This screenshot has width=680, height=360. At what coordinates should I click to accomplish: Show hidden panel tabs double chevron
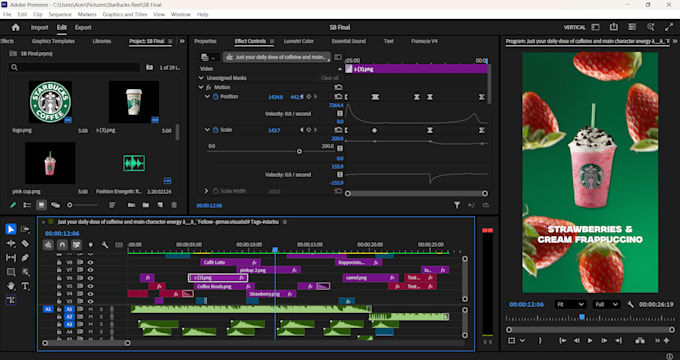[183, 41]
